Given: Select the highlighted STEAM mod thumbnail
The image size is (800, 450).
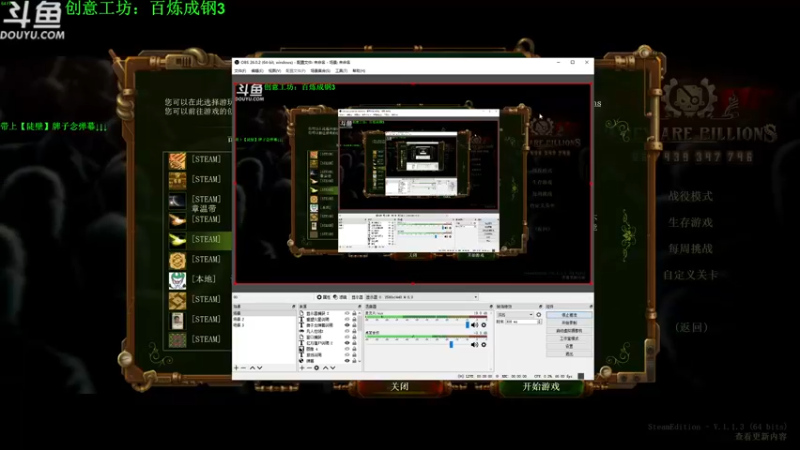Looking at the screenshot, I should tap(178, 240).
